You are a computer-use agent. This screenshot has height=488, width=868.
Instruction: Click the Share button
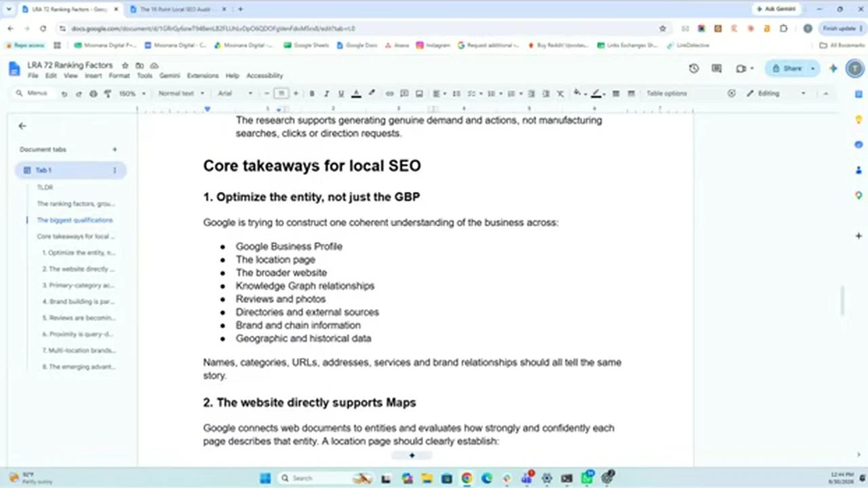click(x=787, y=68)
